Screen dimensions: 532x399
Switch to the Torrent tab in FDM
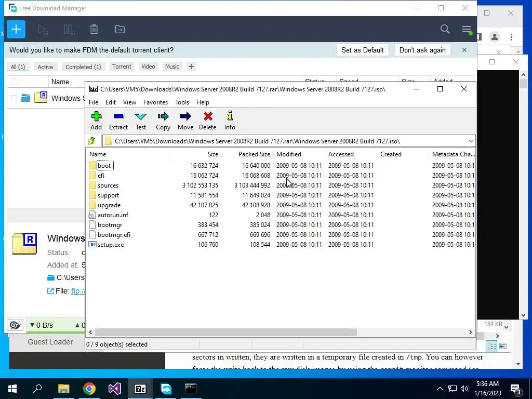(122, 66)
